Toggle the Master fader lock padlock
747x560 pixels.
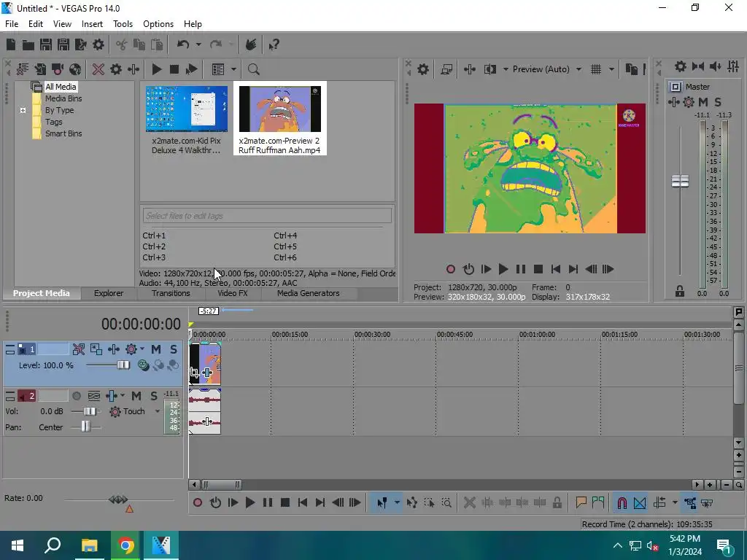680,292
